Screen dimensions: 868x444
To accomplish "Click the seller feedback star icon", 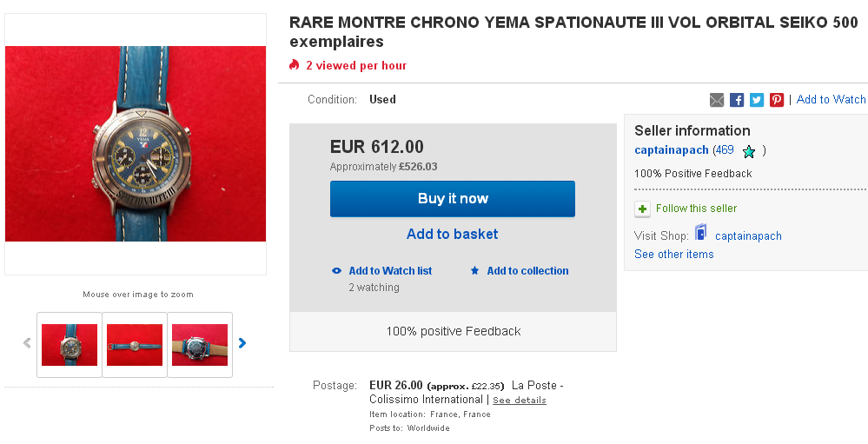I will click(x=749, y=151).
